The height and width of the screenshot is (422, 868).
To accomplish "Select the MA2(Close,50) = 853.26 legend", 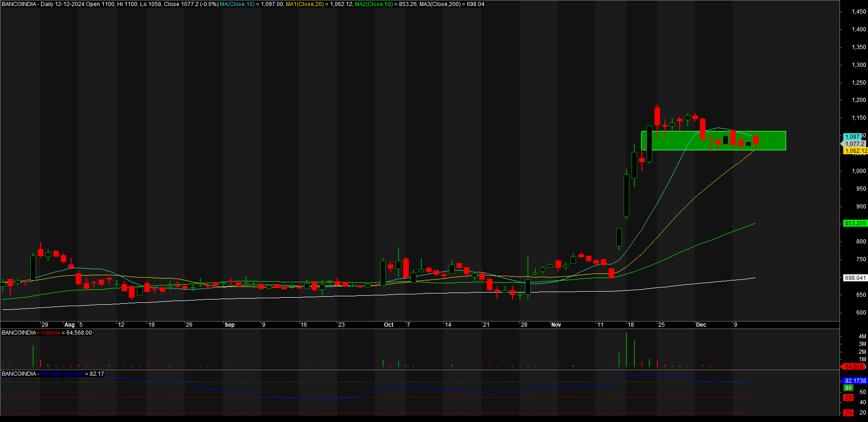I will [x=386, y=4].
